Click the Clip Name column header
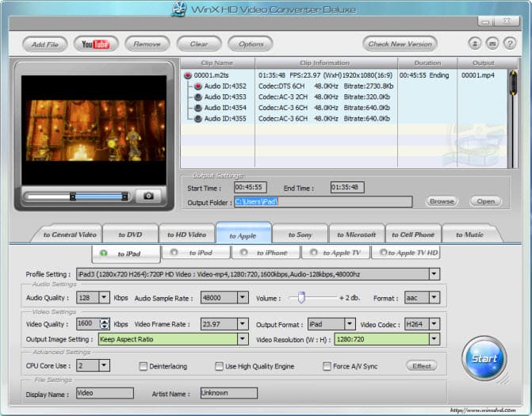The image size is (532, 416). click(x=217, y=63)
